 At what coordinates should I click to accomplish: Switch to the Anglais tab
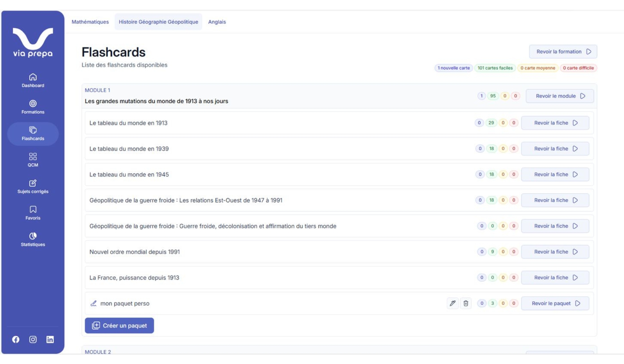[217, 22]
